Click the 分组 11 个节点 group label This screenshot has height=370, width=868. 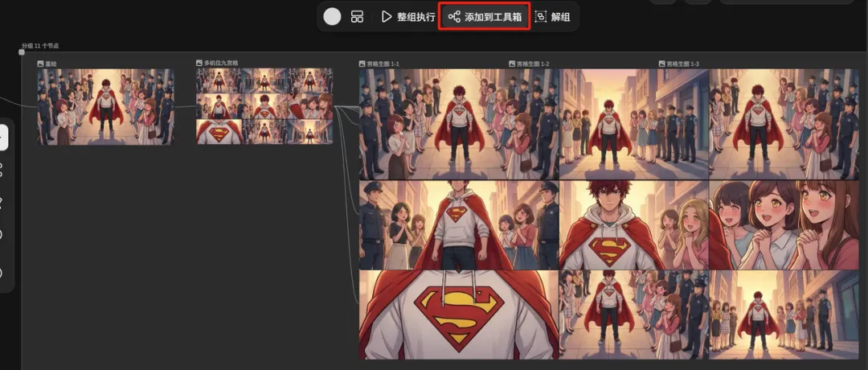point(40,45)
